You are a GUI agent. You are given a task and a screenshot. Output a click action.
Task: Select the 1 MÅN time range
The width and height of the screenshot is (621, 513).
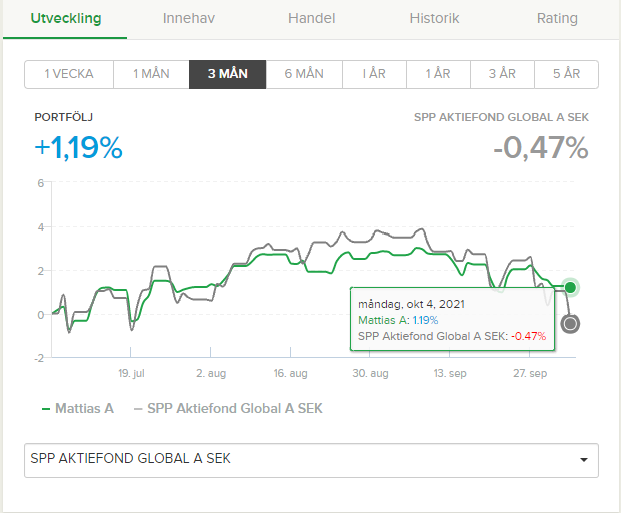[151, 74]
